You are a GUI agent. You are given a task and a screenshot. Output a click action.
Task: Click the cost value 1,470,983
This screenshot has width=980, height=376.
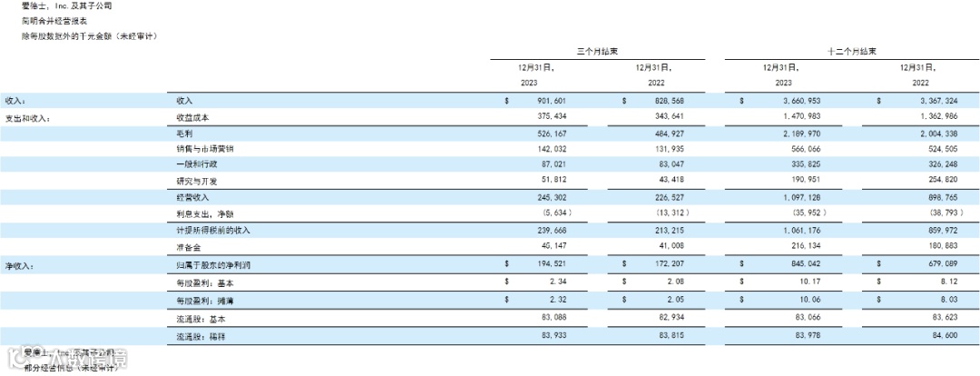(x=800, y=116)
